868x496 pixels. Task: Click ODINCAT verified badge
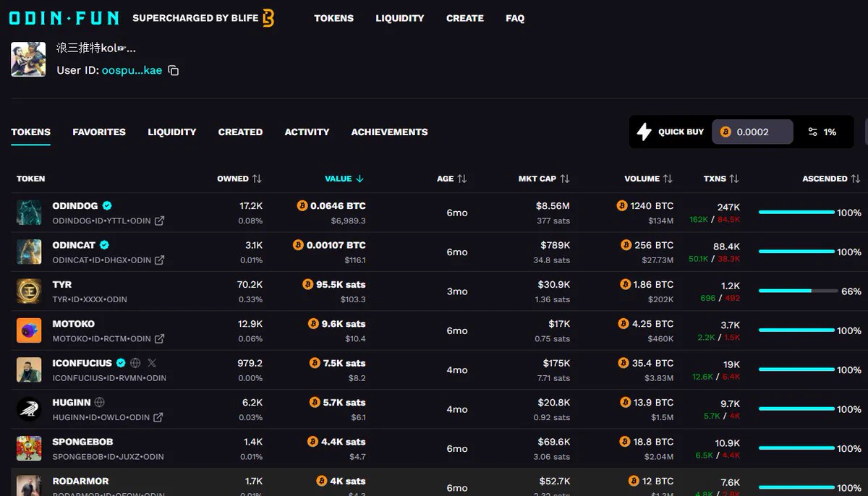pyautogui.click(x=104, y=245)
